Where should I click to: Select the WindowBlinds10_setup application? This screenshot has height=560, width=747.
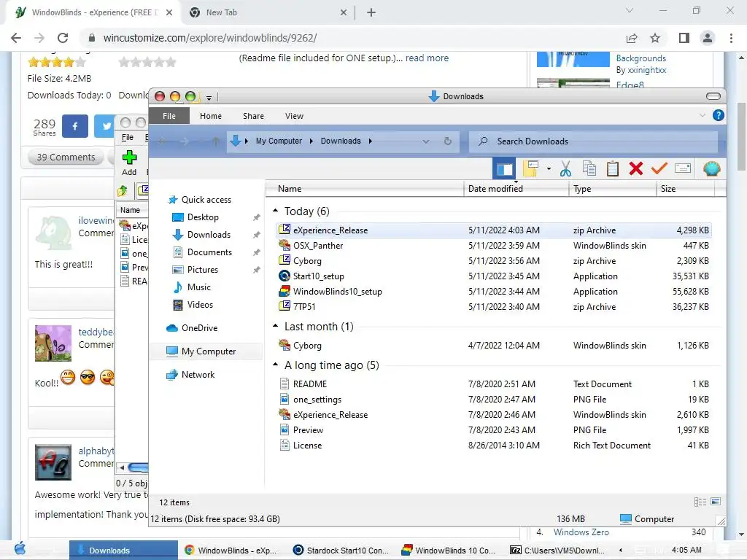(x=494, y=292)
